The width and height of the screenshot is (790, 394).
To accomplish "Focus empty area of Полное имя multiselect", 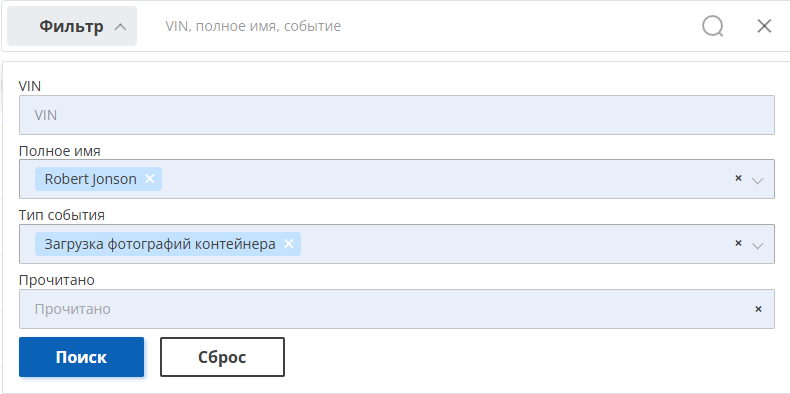I will (443, 179).
